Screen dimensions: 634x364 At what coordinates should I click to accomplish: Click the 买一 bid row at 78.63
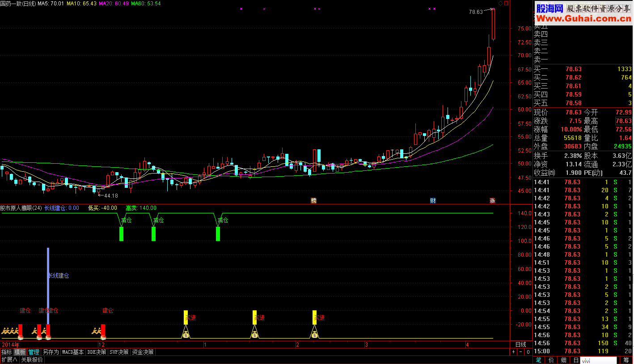[583, 69]
